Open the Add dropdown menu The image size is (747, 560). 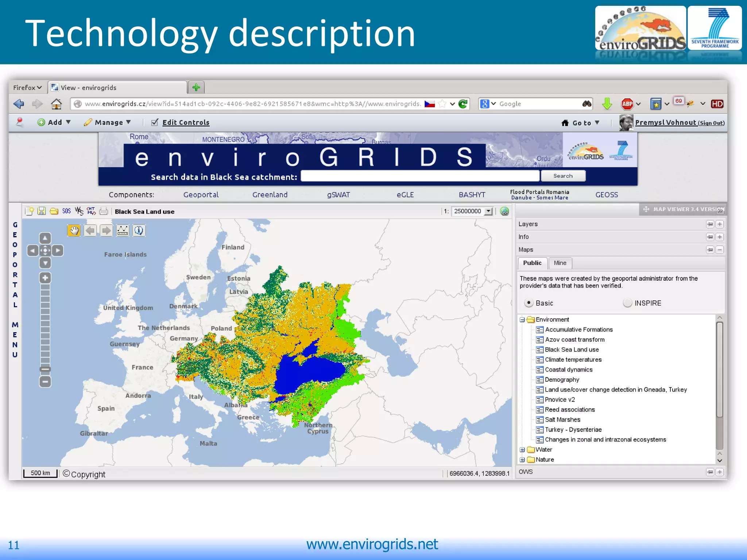click(54, 122)
